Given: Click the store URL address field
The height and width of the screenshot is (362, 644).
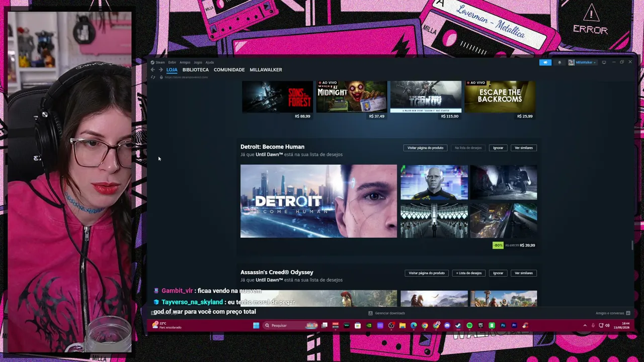Looking at the screenshot, I should 187,77.
